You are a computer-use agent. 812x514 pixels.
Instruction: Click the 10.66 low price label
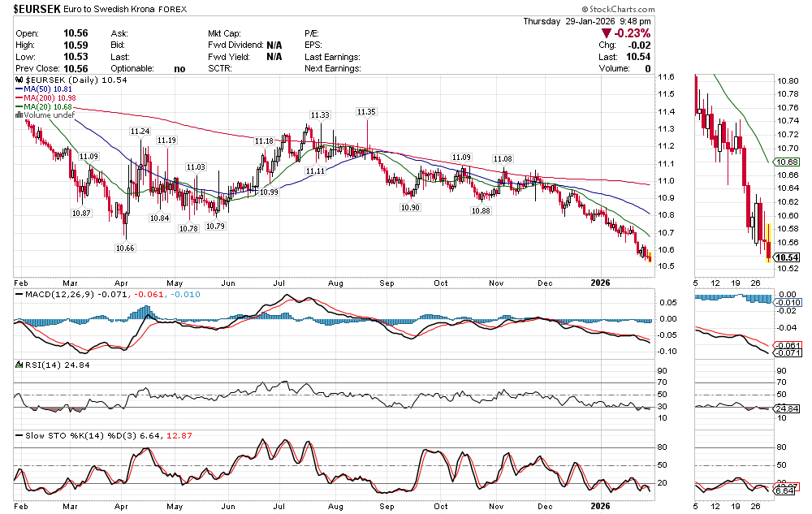pos(125,248)
